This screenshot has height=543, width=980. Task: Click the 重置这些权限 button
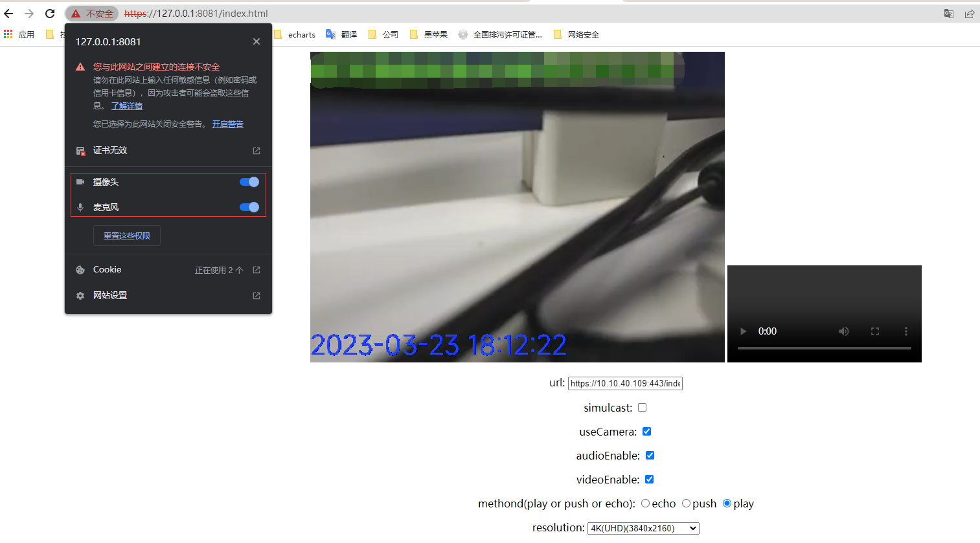(126, 236)
